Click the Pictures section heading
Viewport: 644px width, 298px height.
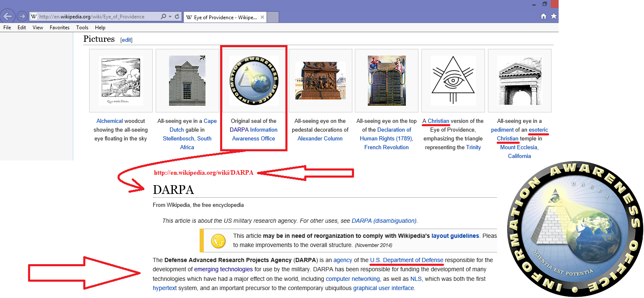click(x=99, y=39)
